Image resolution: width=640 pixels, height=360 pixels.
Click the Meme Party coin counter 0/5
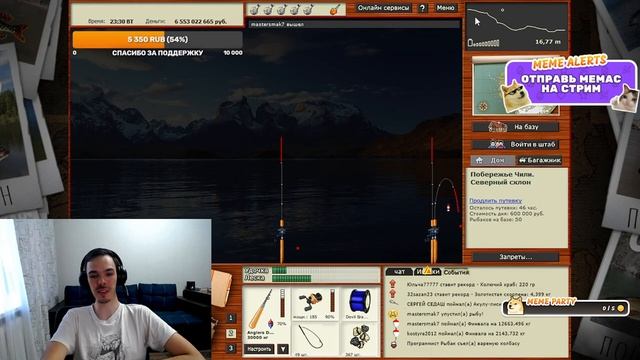[613, 308]
